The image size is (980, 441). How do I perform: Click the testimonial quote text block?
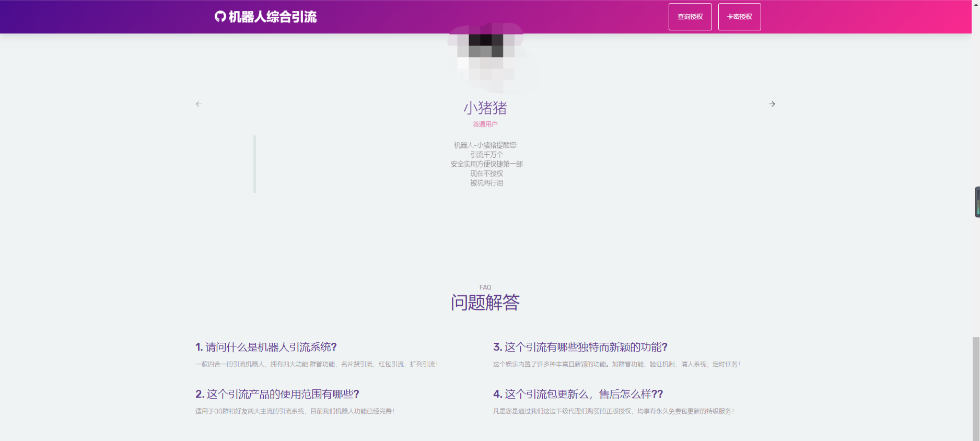[486, 164]
